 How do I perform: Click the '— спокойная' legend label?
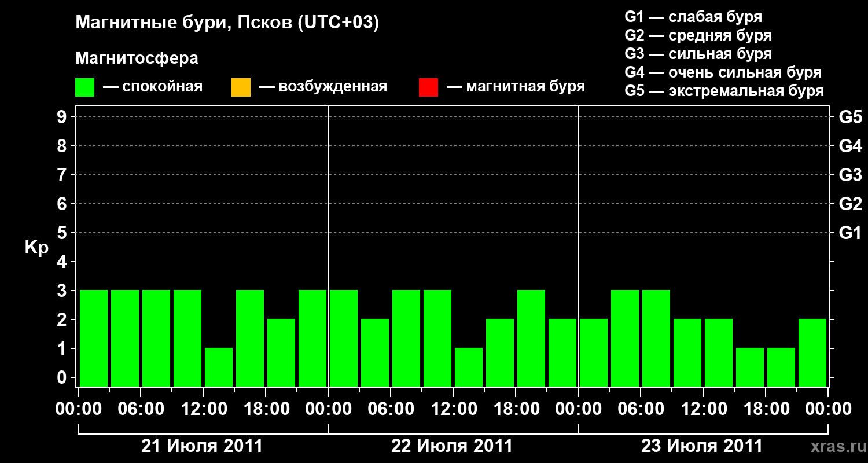pos(153,87)
